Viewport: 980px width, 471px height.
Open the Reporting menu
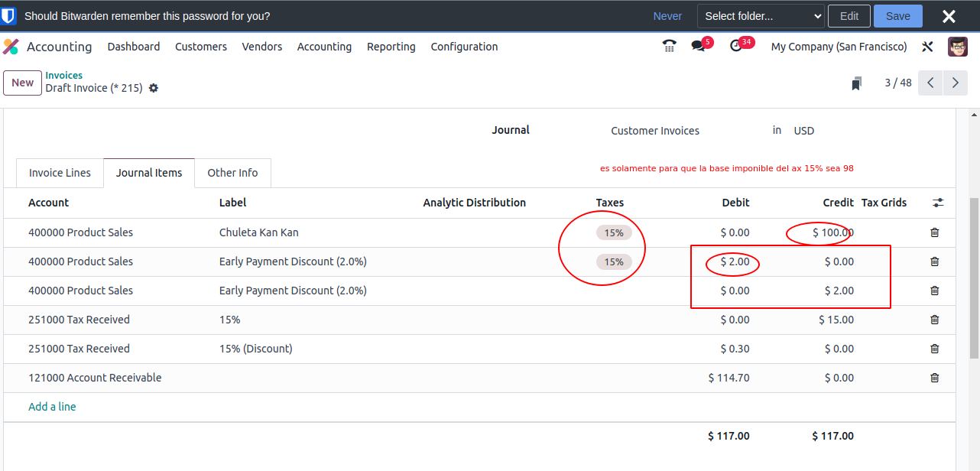(391, 47)
